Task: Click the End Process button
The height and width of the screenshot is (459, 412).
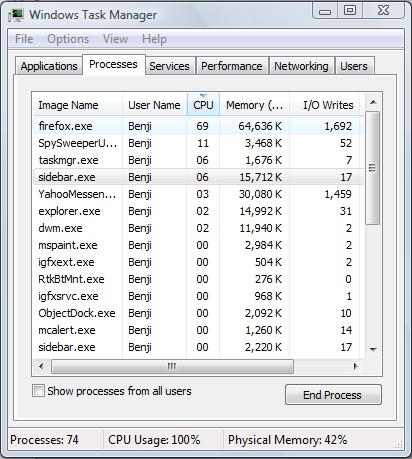Action: click(333, 395)
